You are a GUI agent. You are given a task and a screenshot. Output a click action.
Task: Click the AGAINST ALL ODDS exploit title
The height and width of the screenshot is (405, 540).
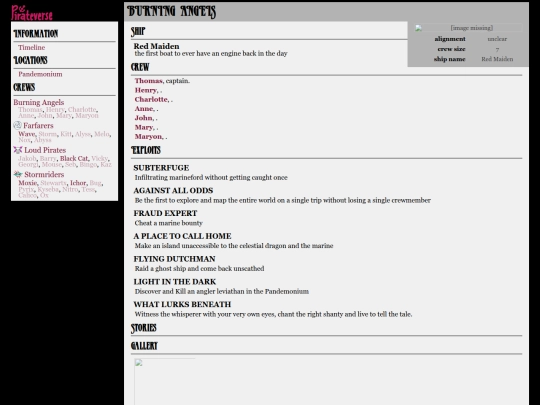[173, 190]
